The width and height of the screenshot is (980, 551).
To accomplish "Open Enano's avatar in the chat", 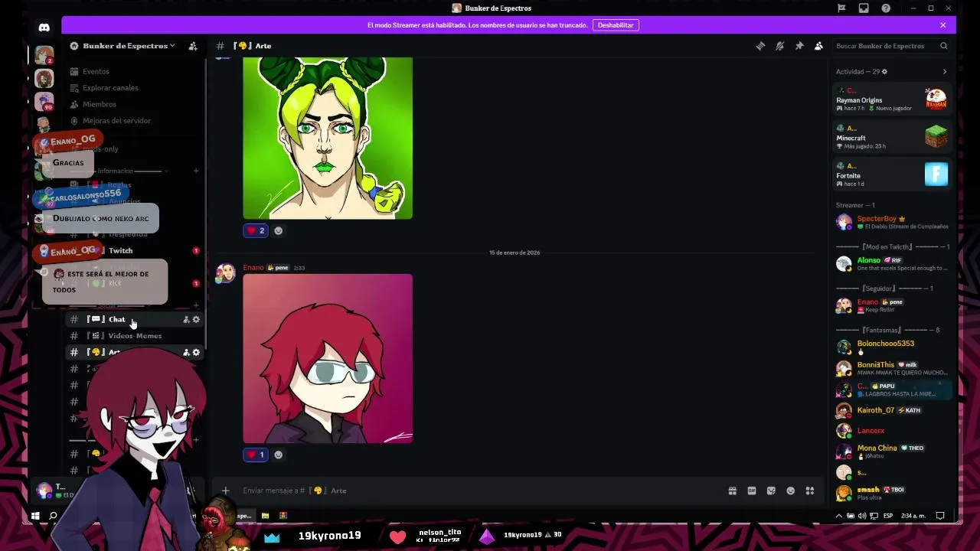I will (x=226, y=273).
